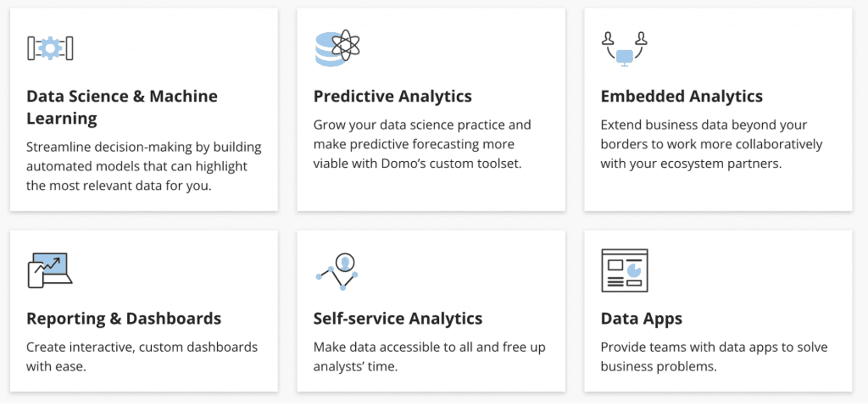Open the Predictive Analytics heading link

(393, 96)
